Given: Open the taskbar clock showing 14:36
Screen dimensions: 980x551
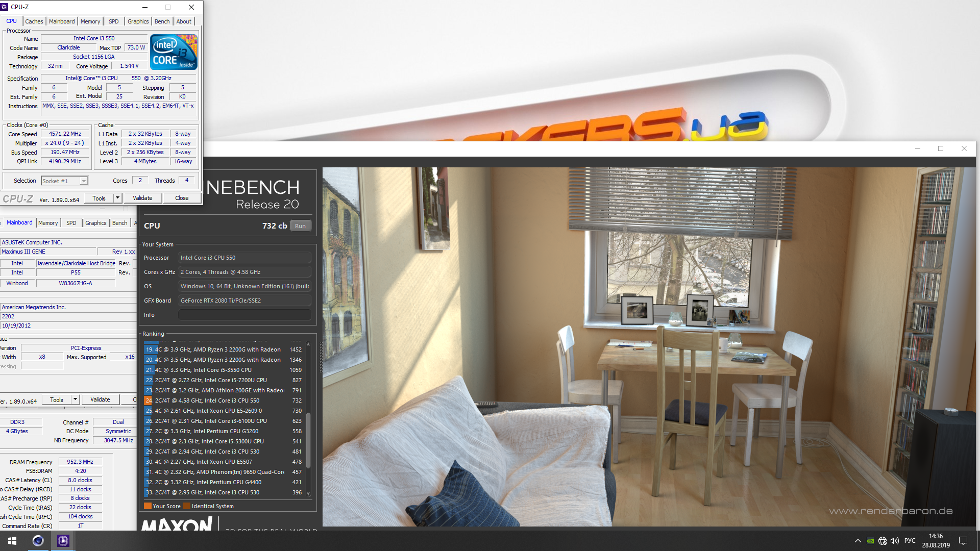Looking at the screenshot, I should [x=936, y=541].
